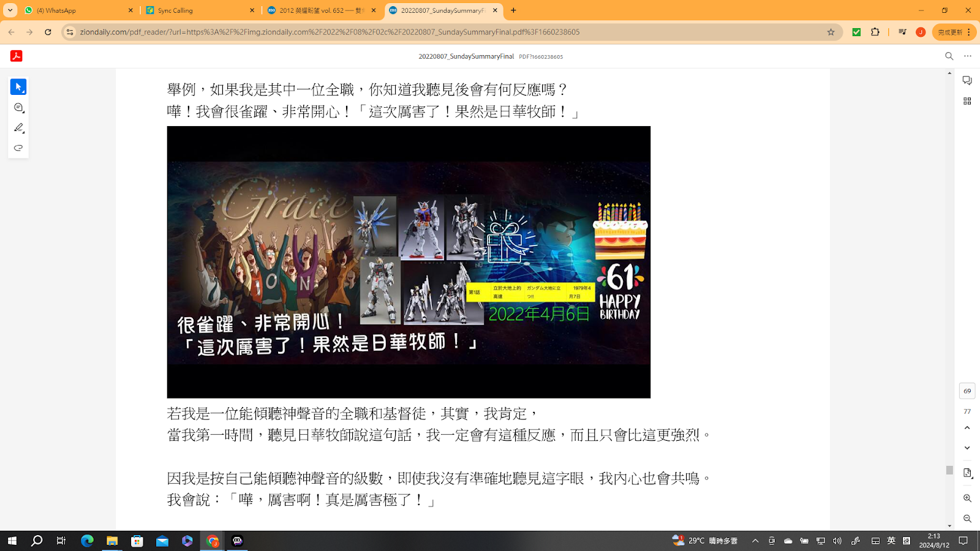Open the Windows Start menu
This screenshot has width=980, height=551.
click(x=12, y=541)
